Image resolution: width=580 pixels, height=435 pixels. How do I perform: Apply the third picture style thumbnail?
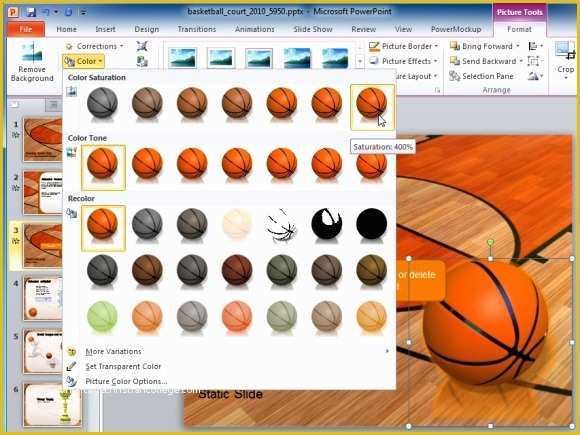[x=259, y=58]
